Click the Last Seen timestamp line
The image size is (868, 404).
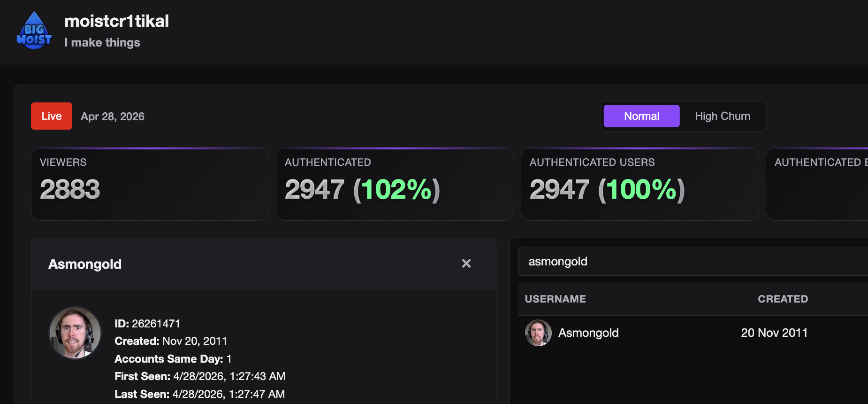(199, 394)
